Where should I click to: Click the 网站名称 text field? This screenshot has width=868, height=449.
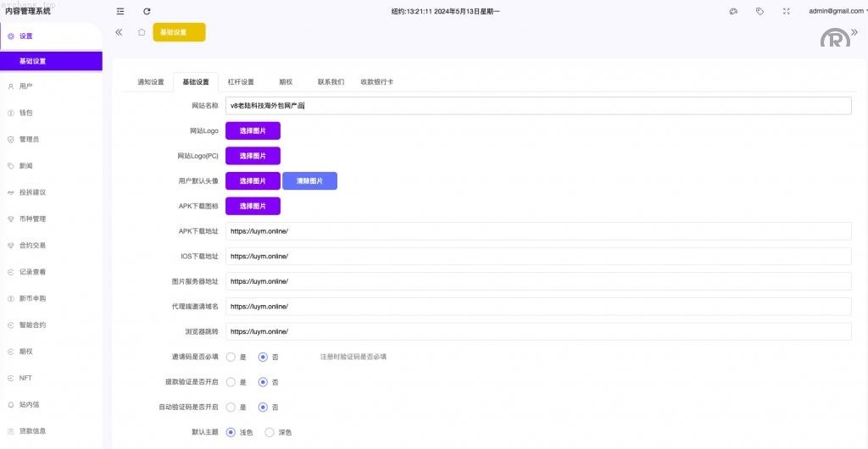tap(538, 106)
